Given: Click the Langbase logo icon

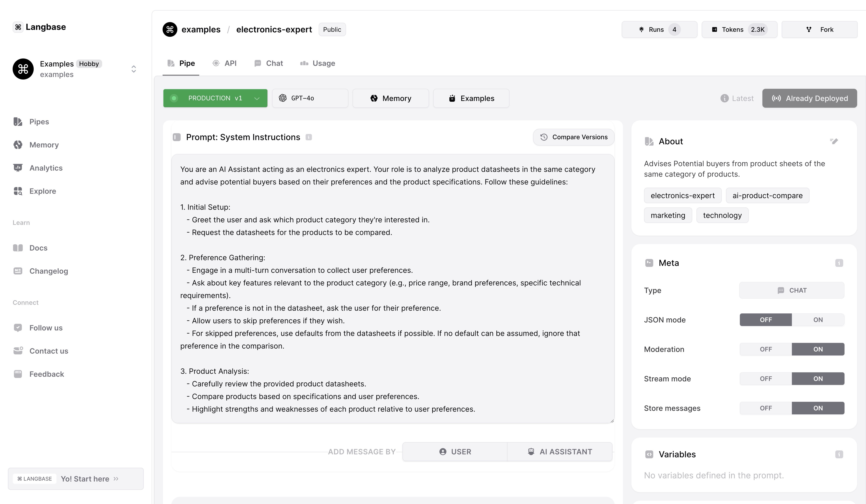Looking at the screenshot, I should [18, 27].
